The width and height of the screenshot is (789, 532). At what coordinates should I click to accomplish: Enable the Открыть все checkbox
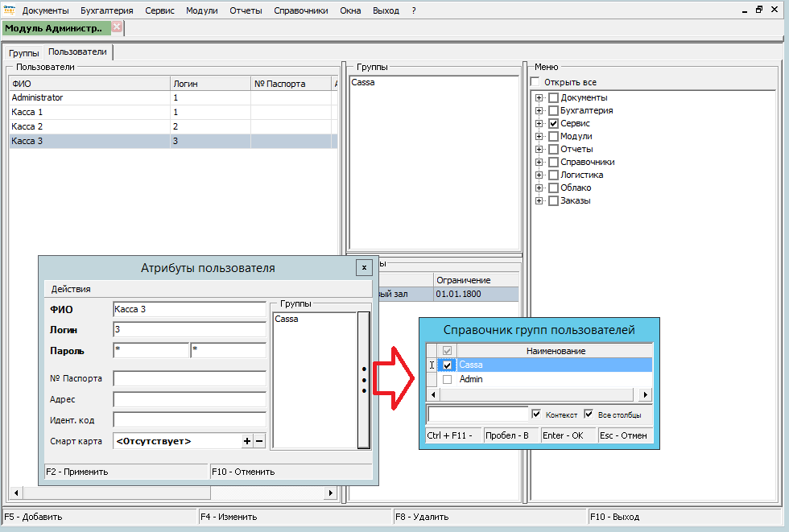(535, 82)
